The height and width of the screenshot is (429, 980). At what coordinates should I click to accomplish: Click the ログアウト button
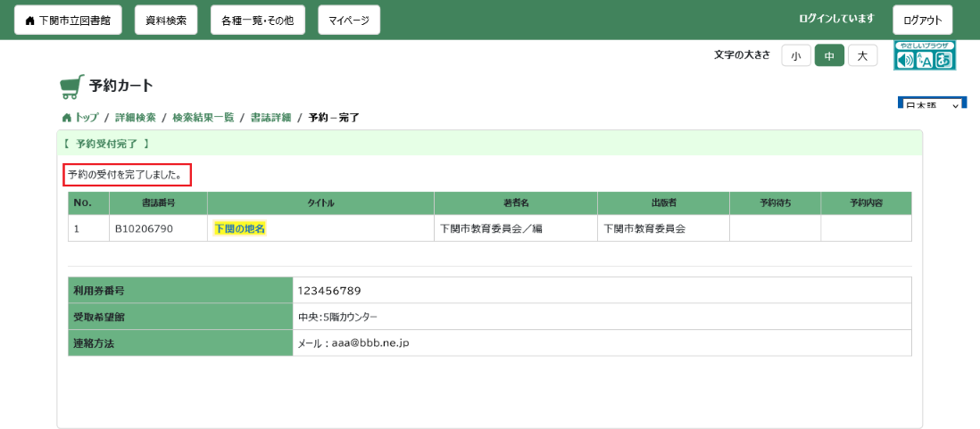(x=923, y=21)
